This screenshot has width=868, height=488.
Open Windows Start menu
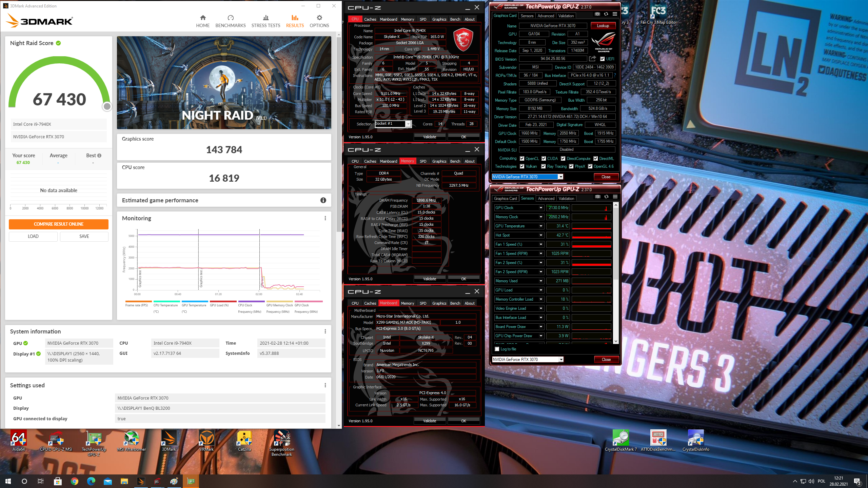click(x=8, y=481)
